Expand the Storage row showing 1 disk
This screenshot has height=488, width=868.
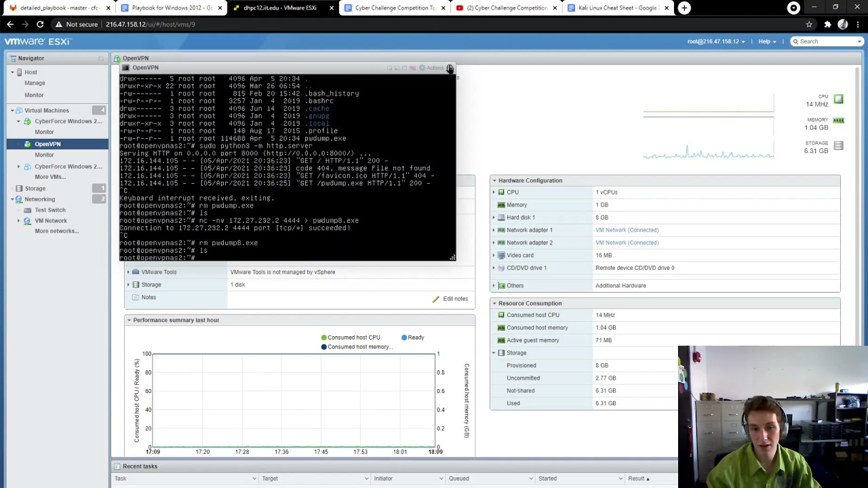tap(128, 285)
